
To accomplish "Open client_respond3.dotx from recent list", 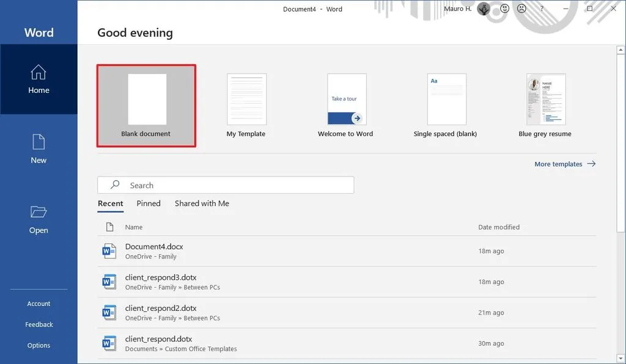I will point(347,282).
